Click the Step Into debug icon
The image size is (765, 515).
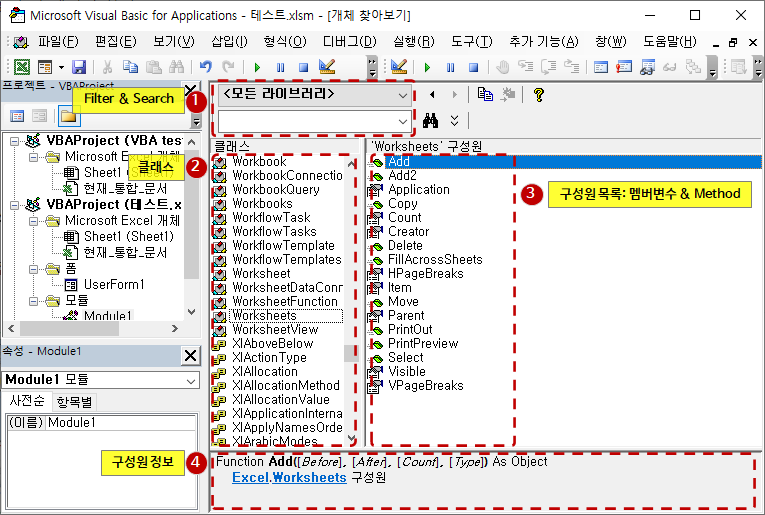tap(525, 66)
